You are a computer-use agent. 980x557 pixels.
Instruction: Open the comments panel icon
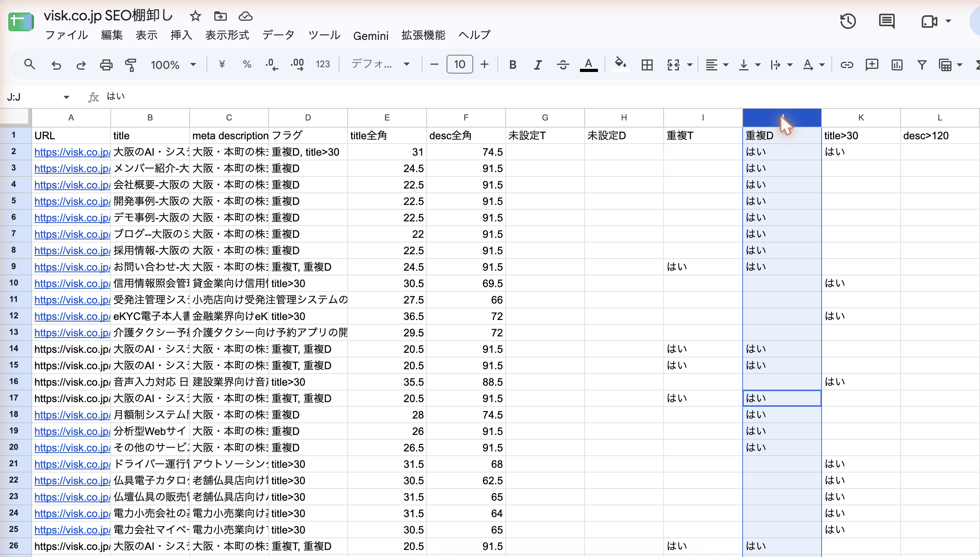(887, 21)
